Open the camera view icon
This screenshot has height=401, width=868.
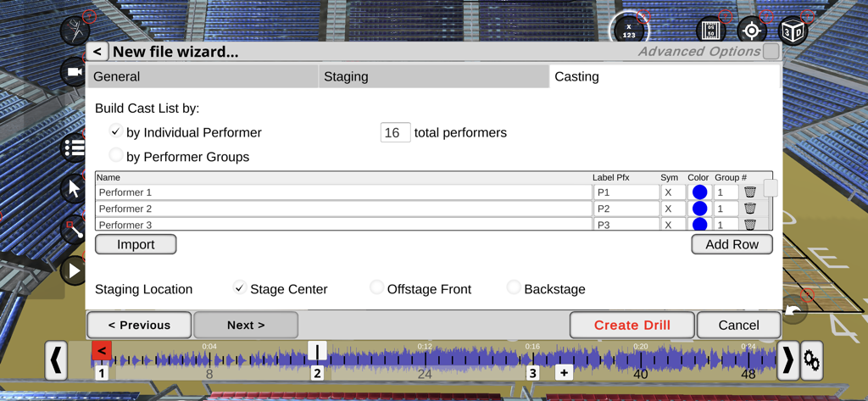(73, 71)
